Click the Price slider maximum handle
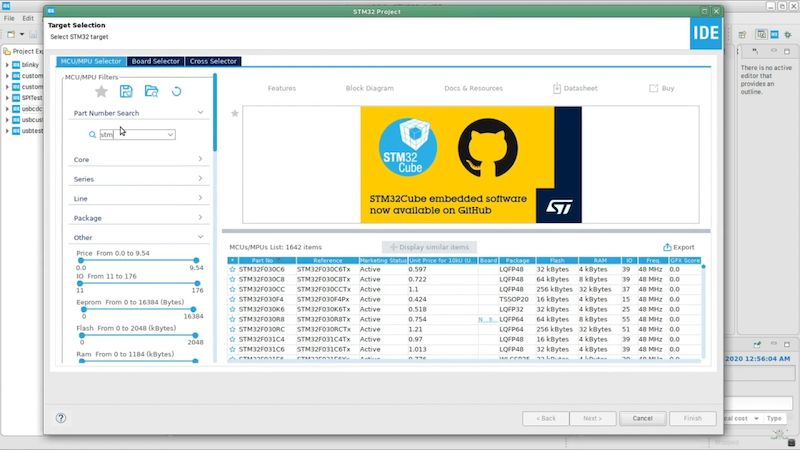Screen dimensions: 800x450 point(196,260)
